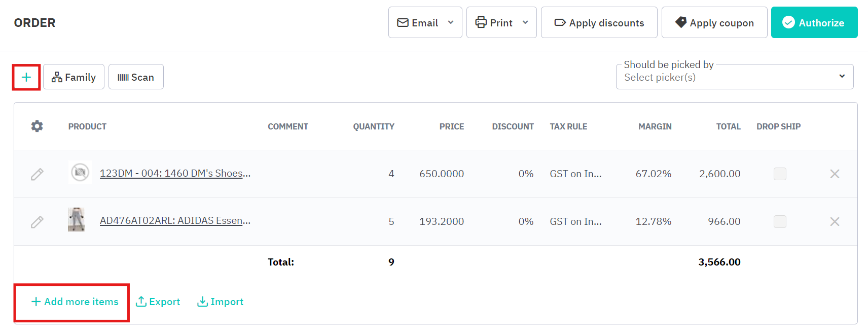Edit the ADIDAS line with pencil icon
This screenshot has height=330, width=868.
[37, 222]
